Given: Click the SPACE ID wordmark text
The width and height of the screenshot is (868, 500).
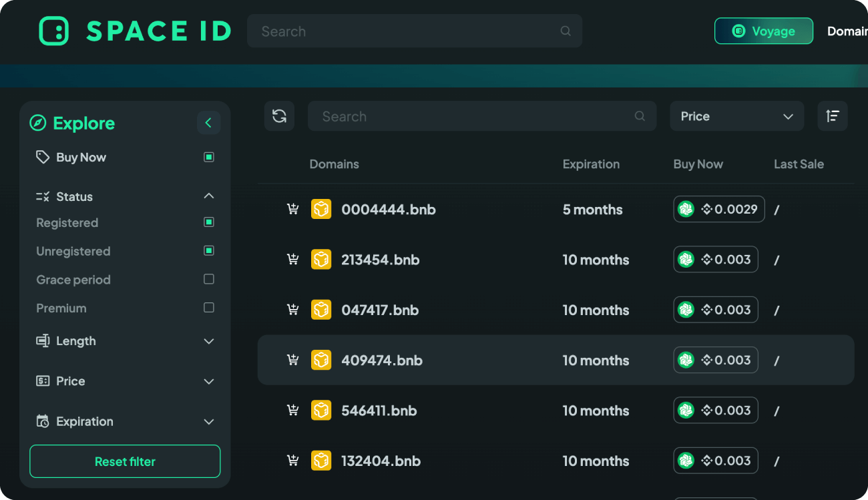Looking at the screenshot, I should (159, 31).
